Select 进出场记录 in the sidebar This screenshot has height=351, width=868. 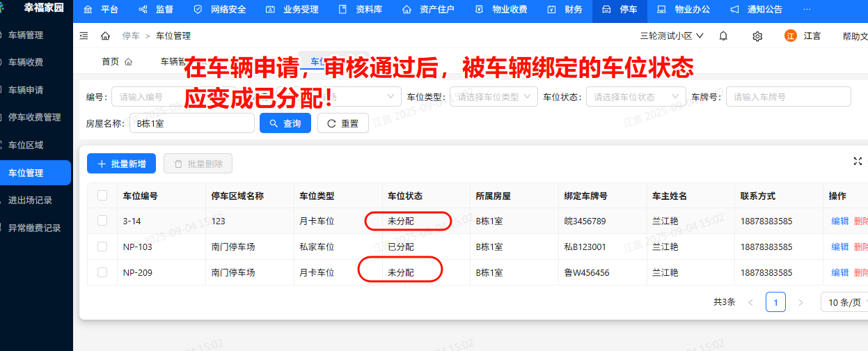click(x=30, y=201)
